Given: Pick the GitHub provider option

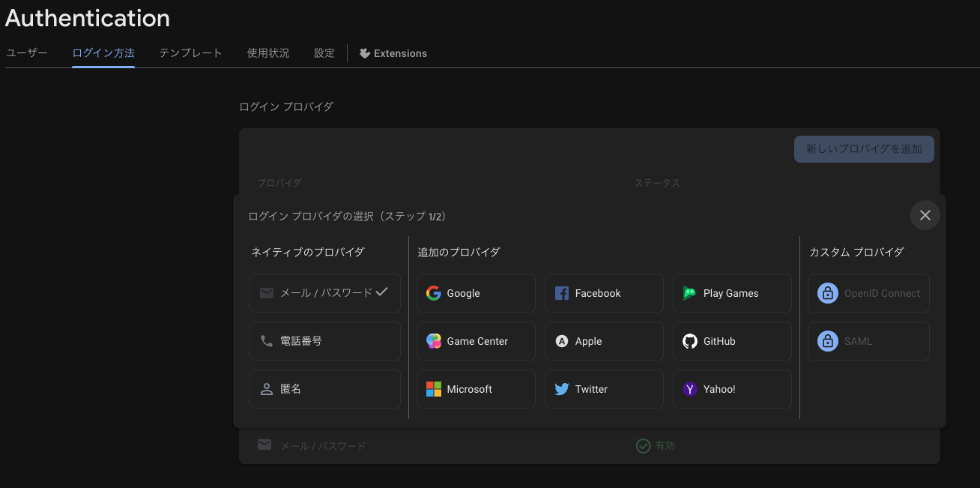Looking at the screenshot, I should 732,341.
